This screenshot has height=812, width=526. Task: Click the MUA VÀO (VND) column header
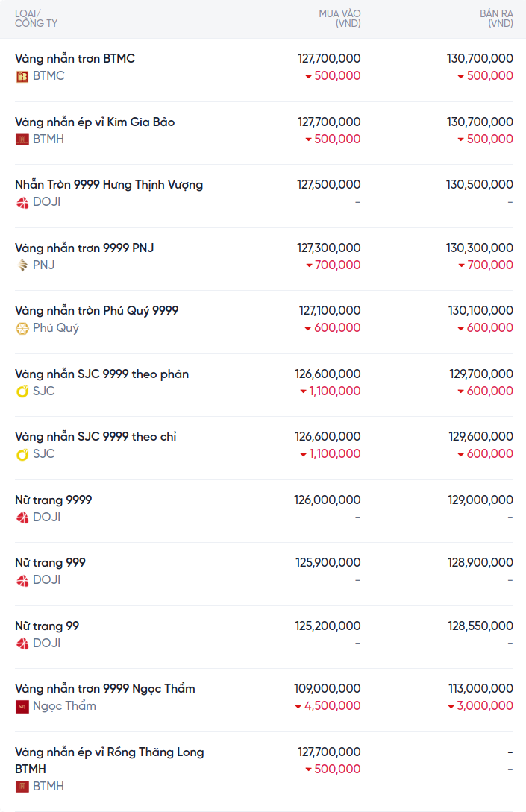340,18
